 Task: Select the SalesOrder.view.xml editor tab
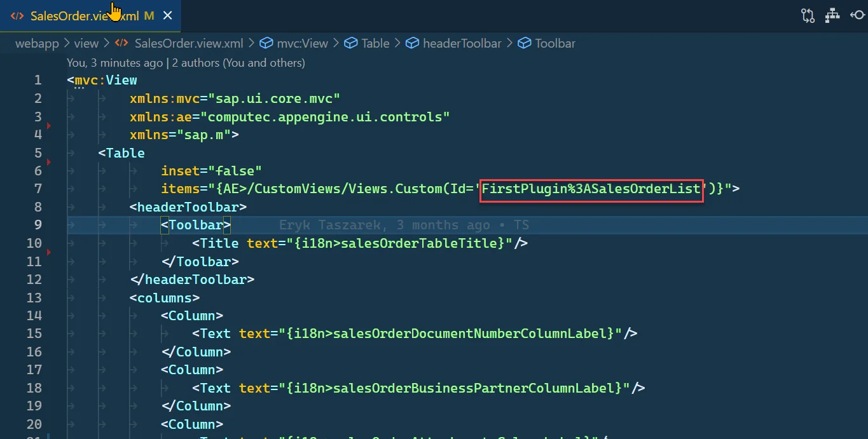click(84, 16)
